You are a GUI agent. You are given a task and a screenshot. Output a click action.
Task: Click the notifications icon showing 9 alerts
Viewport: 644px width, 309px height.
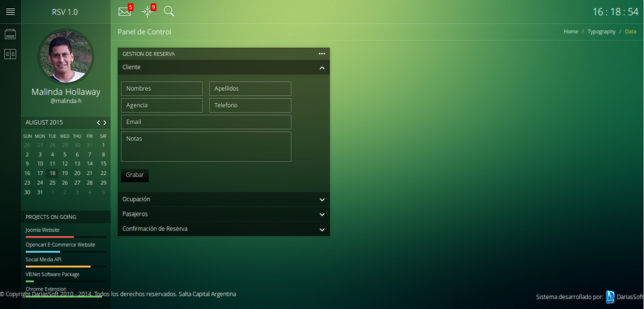pos(147,11)
